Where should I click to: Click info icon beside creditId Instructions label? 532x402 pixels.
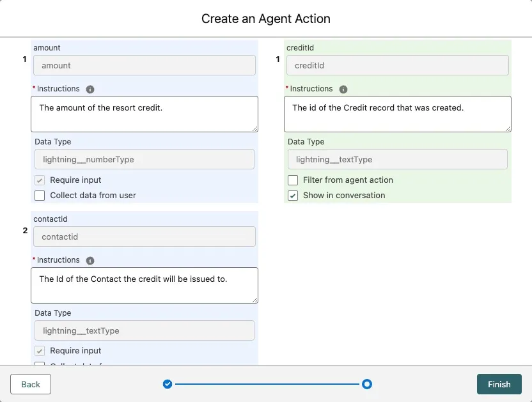343,89
